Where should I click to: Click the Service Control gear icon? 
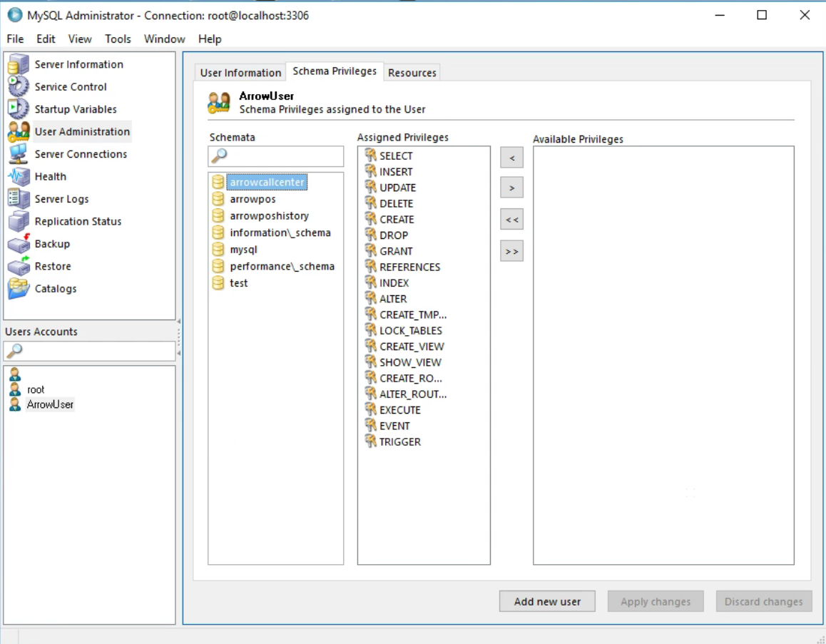point(19,86)
